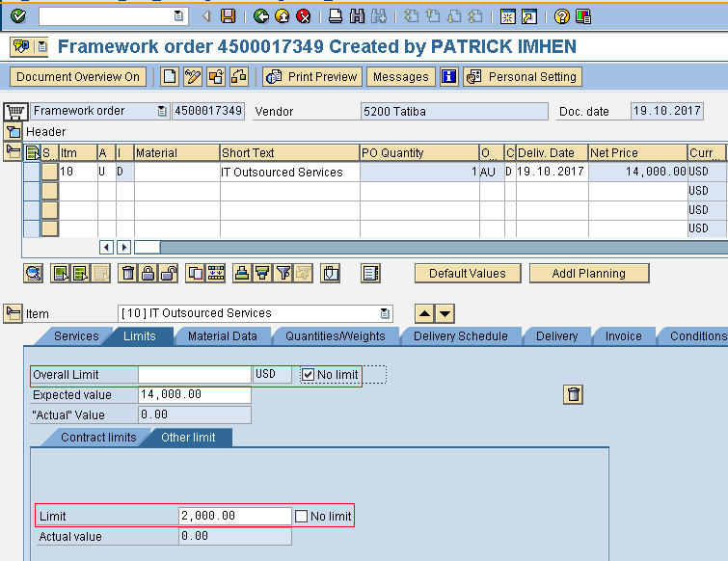Exit using the yellow up-arrow icon
Image resolution: width=728 pixels, height=561 pixels.
coord(283,16)
